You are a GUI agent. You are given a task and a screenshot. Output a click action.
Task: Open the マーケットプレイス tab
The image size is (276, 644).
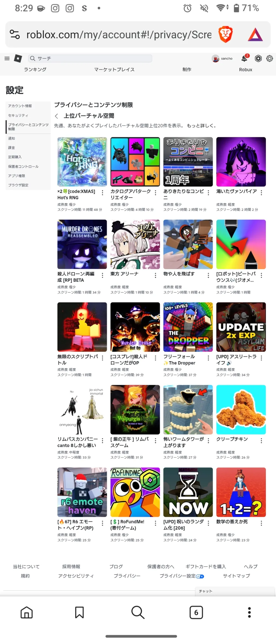click(114, 69)
